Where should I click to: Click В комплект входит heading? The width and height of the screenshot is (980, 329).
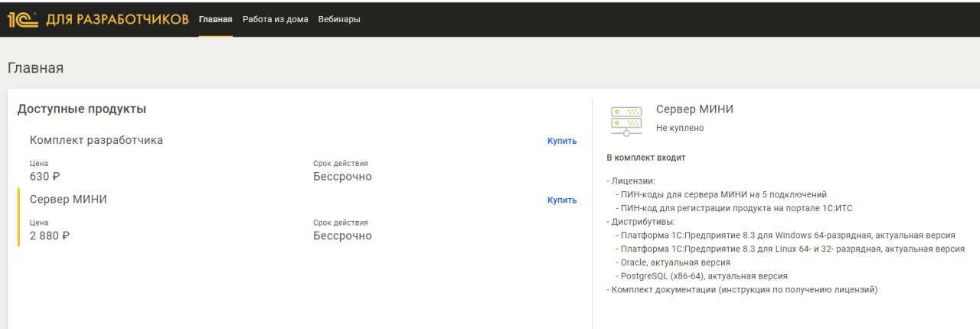point(646,158)
